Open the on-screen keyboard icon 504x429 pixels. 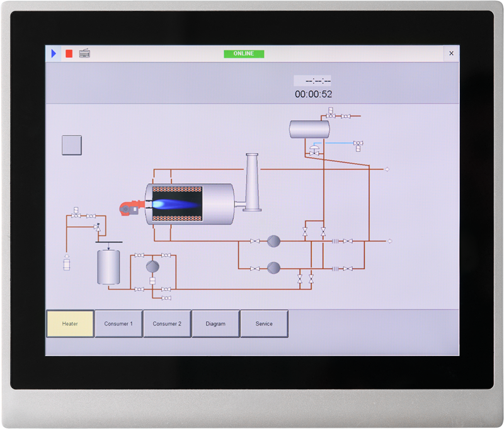coord(85,54)
